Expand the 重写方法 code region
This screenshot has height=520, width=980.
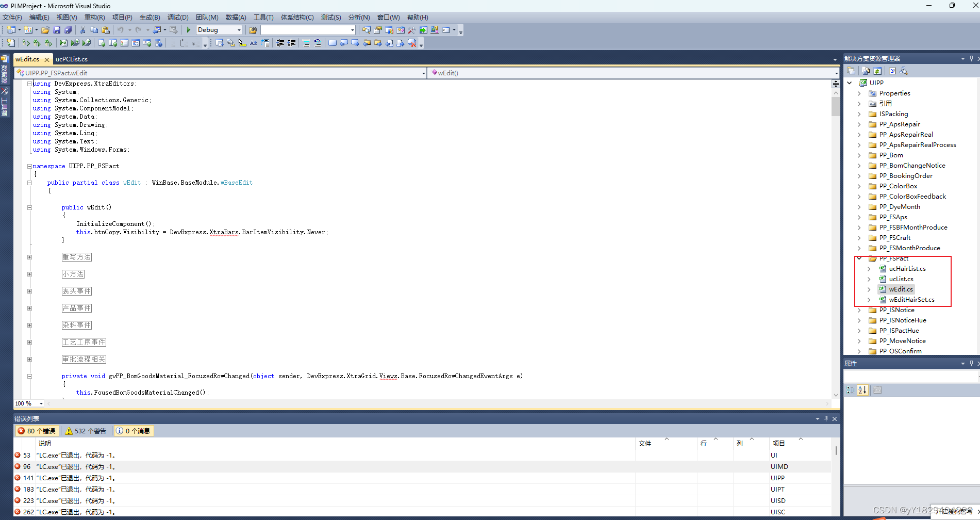coord(29,256)
